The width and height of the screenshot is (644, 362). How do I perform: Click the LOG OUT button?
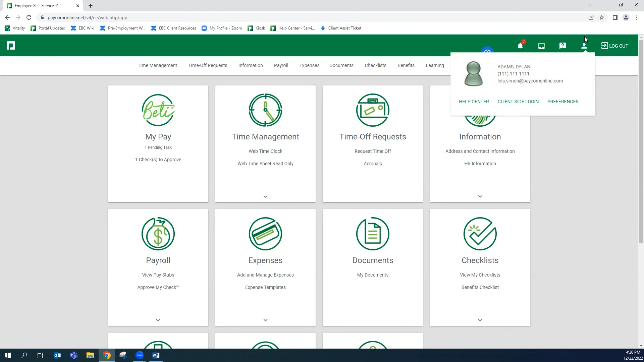click(614, 46)
